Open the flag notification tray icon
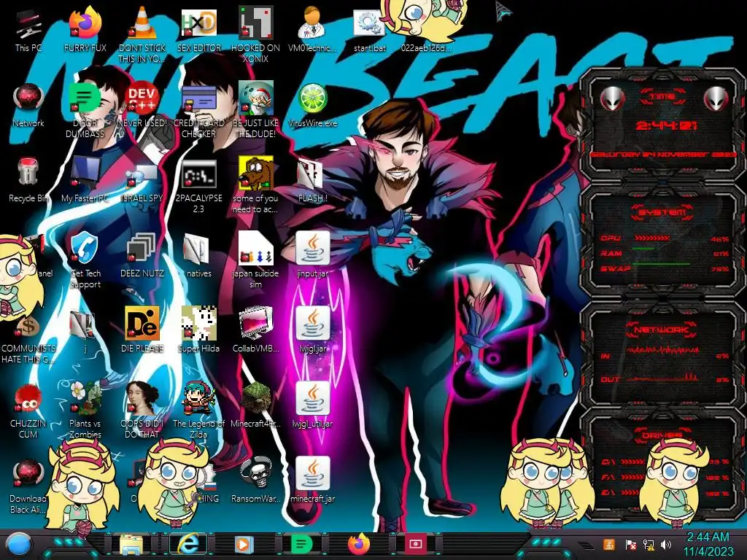This screenshot has height=560, width=747. click(631, 544)
